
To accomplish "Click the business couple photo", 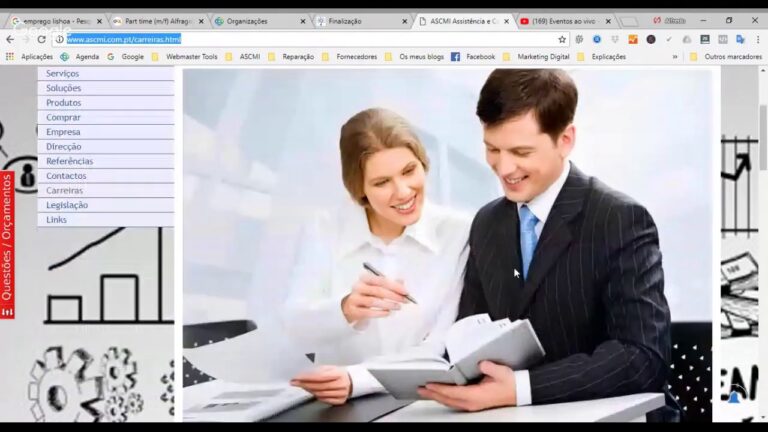I will (447, 245).
